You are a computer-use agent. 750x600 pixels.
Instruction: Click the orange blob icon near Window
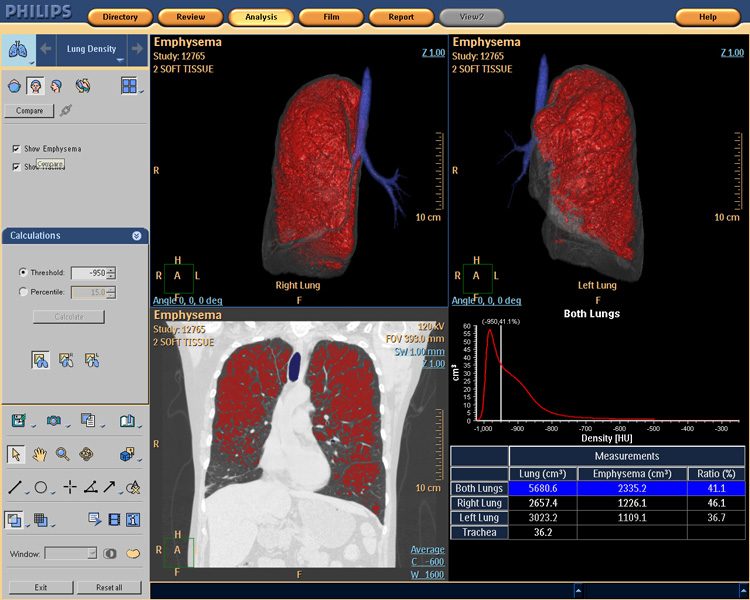click(133, 554)
